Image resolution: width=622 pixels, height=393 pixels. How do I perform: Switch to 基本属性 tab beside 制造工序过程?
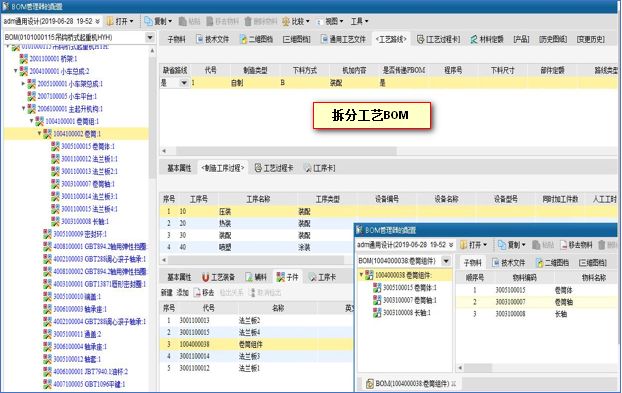click(x=179, y=168)
